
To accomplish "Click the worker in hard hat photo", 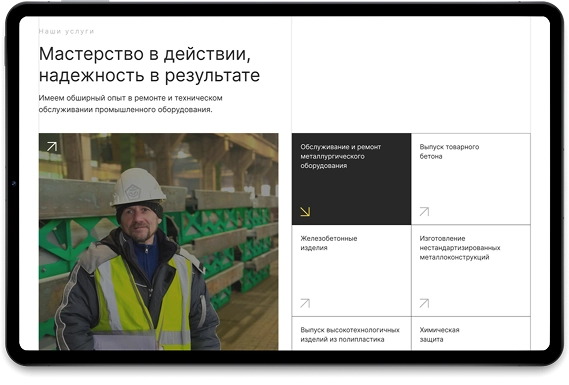I will tap(159, 242).
